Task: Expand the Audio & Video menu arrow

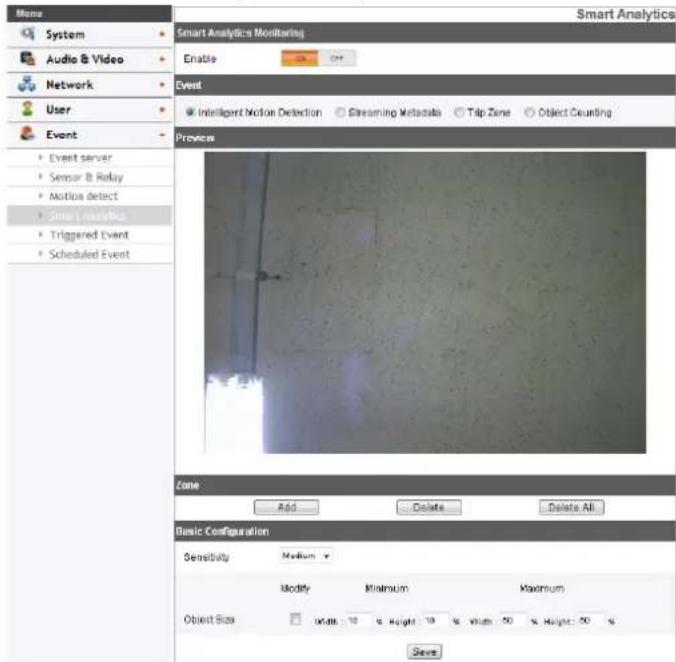Action: click(162, 59)
